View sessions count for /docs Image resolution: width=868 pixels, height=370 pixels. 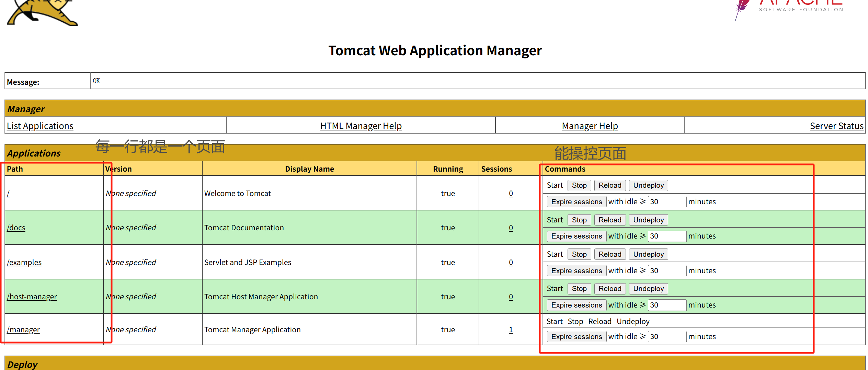click(x=511, y=228)
